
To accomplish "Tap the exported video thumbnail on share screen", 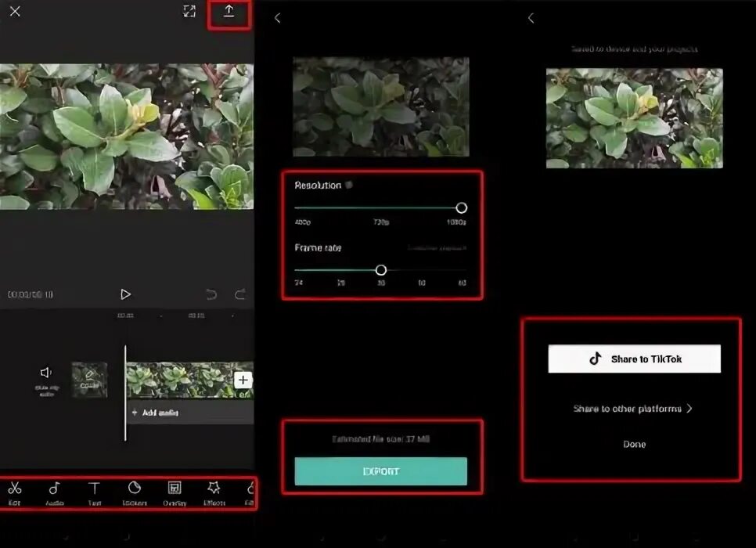I will pyautogui.click(x=635, y=118).
